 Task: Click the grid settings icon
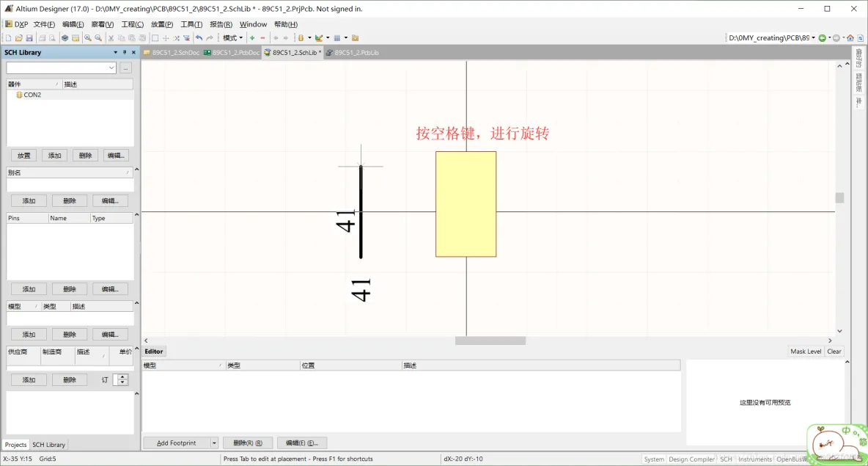pyautogui.click(x=337, y=38)
